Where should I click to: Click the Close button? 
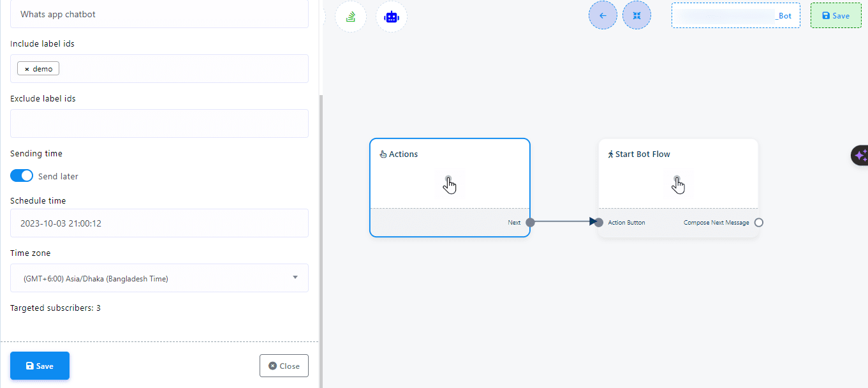tap(284, 366)
